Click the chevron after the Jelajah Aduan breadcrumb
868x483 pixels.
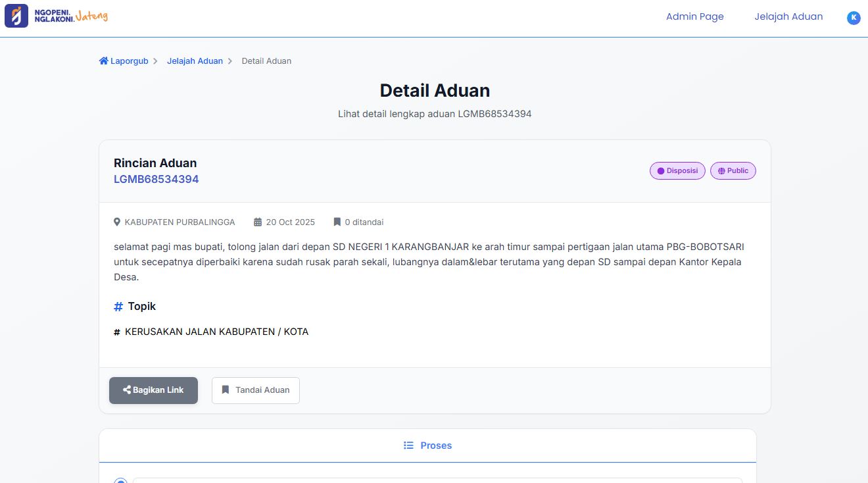point(230,61)
